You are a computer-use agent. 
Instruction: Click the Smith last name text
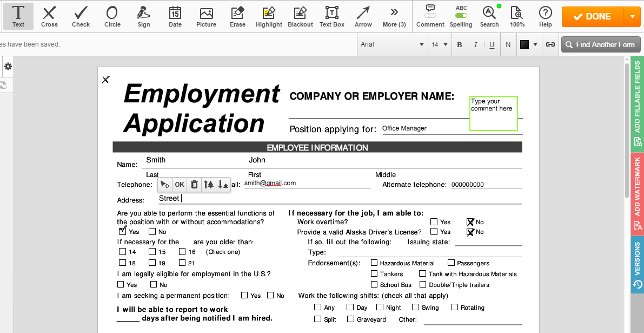point(156,160)
